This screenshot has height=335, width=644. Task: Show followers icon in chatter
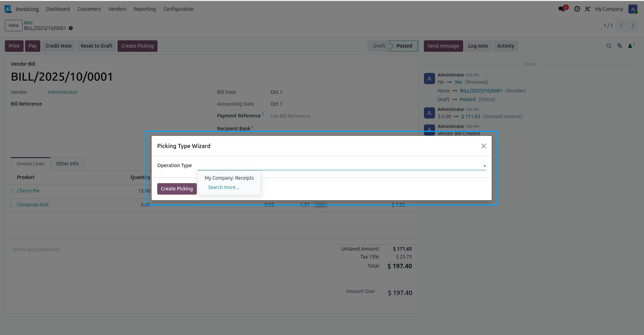click(631, 46)
